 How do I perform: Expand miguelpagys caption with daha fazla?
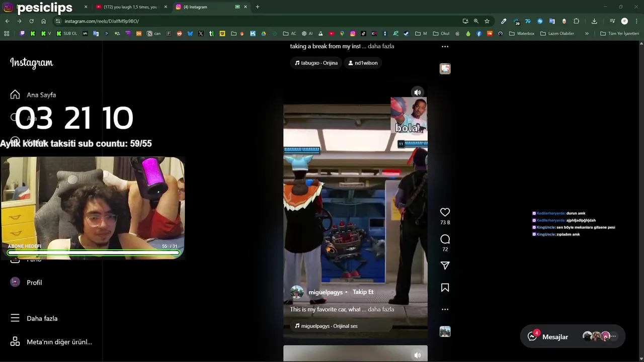(381, 309)
